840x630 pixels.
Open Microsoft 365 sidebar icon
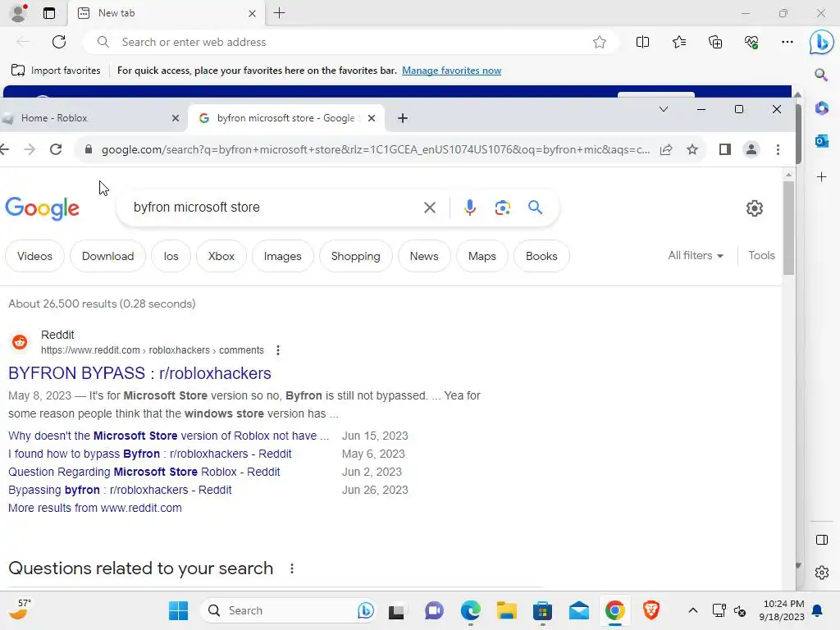(821, 107)
